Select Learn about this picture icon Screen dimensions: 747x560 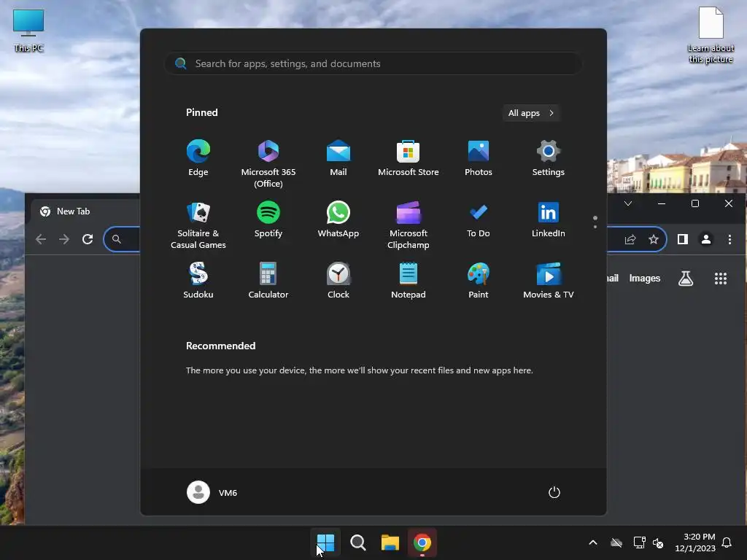[x=711, y=35]
